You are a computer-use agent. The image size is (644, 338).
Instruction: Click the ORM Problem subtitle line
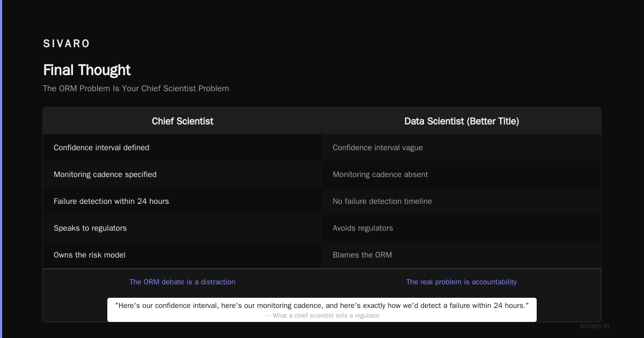coord(136,89)
